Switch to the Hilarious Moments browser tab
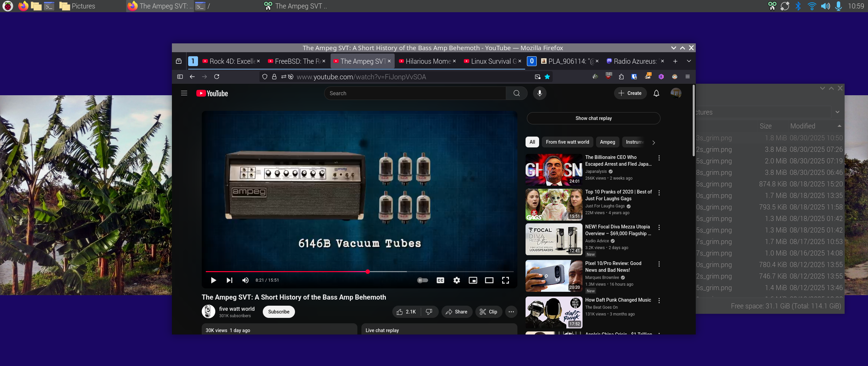The image size is (868, 366). (428, 61)
